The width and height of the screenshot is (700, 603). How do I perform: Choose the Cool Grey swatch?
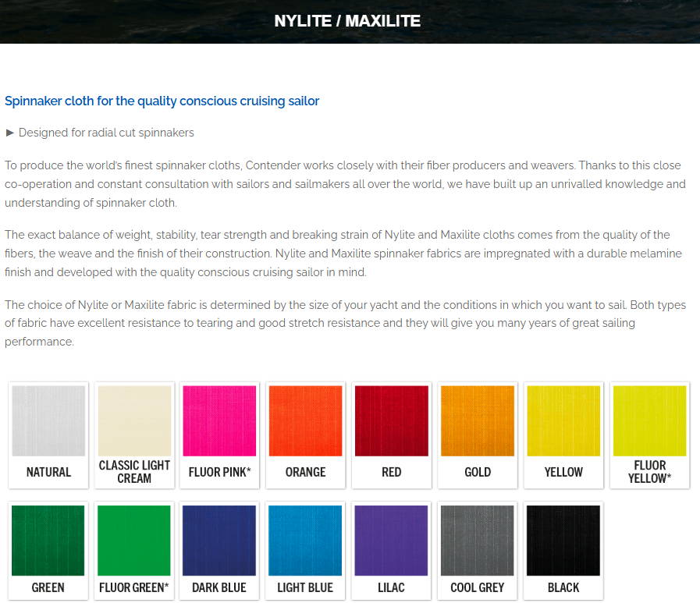pos(478,541)
